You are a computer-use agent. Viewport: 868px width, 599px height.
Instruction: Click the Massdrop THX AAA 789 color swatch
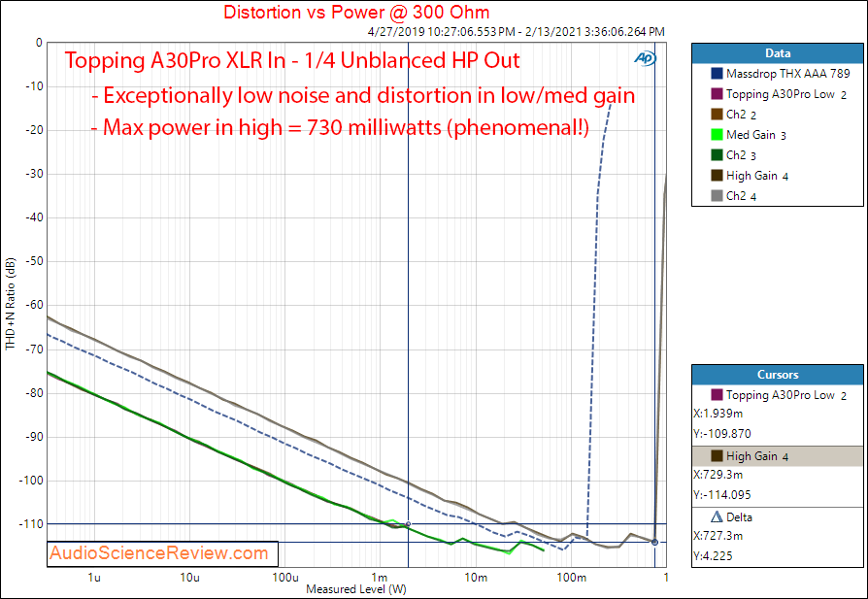(717, 74)
